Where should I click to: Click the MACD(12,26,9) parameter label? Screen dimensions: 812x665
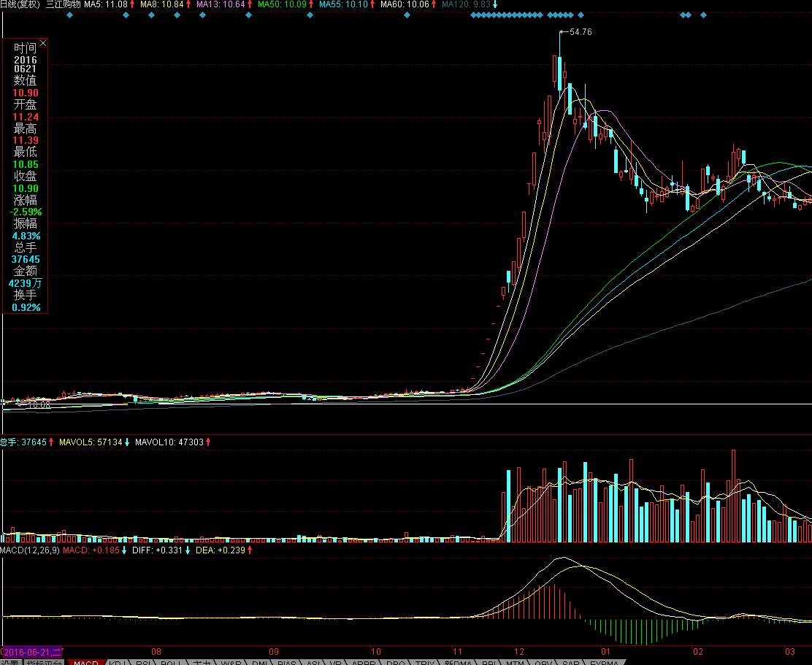coord(29,550)
